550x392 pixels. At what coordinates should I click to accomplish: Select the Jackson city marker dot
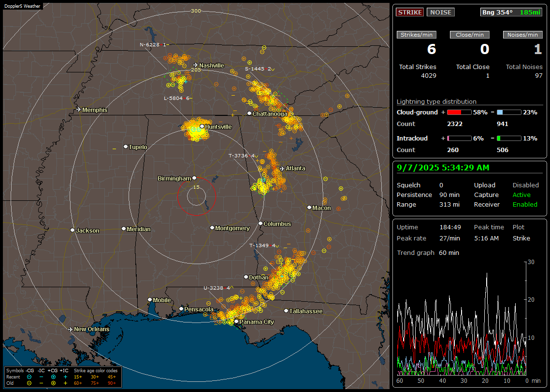72,230
